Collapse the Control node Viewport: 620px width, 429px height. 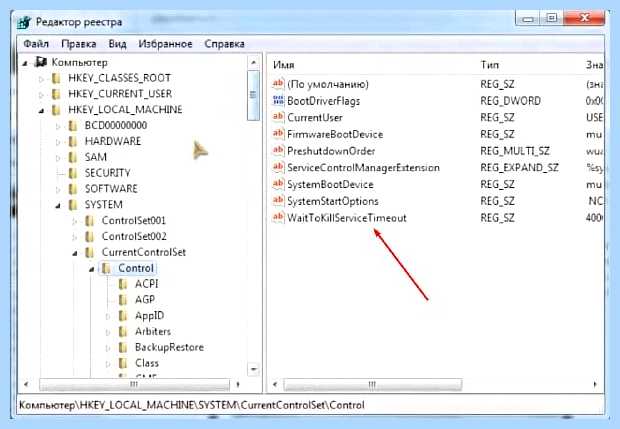92,269
